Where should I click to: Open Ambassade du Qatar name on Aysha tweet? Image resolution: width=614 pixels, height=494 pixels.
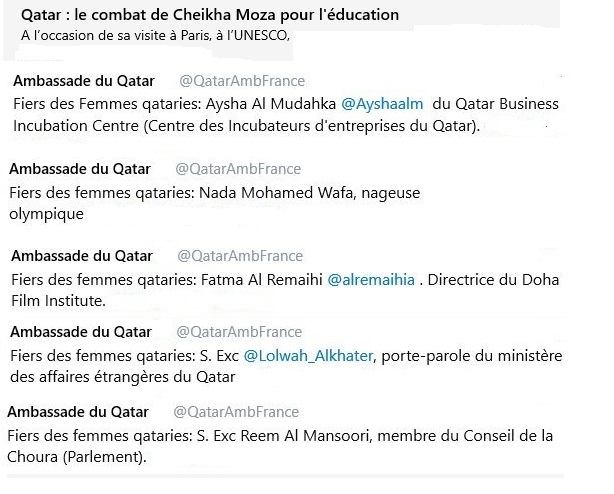coord(84,81)
